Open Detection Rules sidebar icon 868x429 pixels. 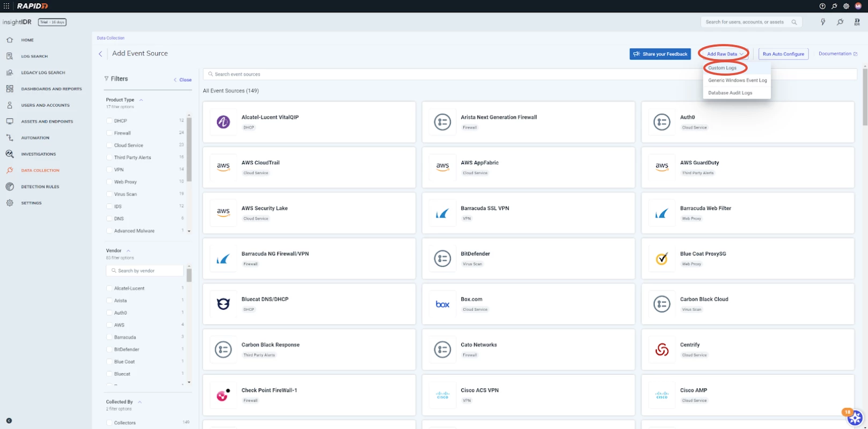pos(10,186)
